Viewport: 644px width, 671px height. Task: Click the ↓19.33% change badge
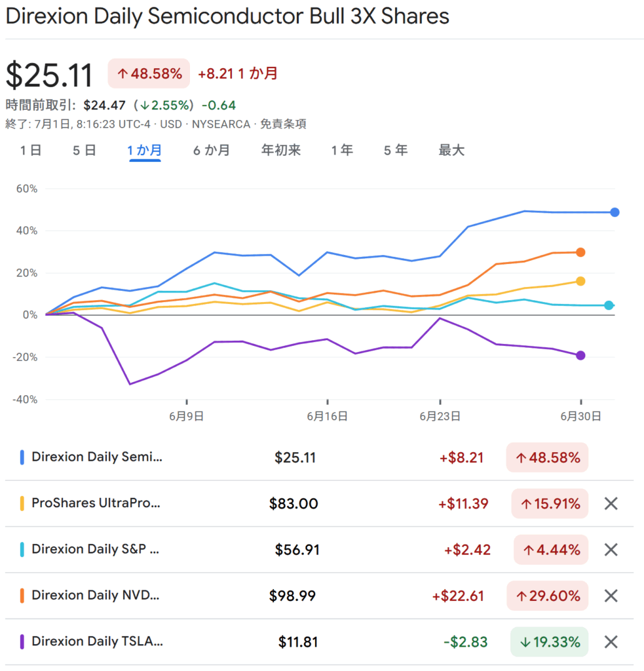coord(549,642)
